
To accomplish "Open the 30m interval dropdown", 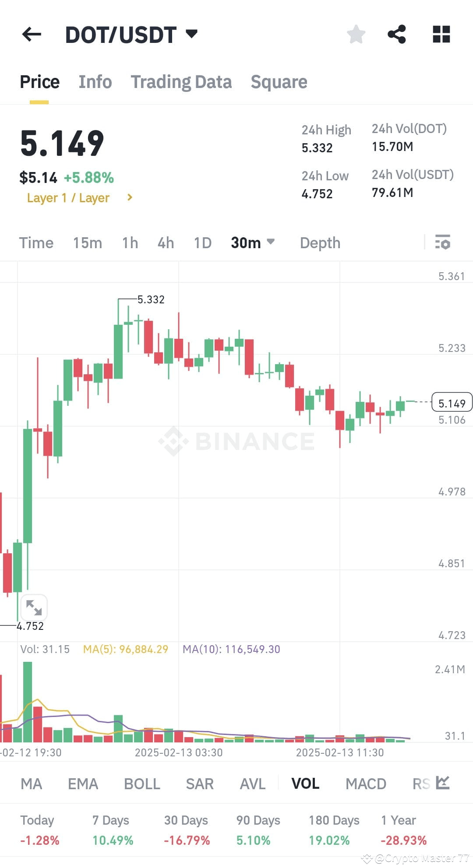I will click(x=253, y=242).
